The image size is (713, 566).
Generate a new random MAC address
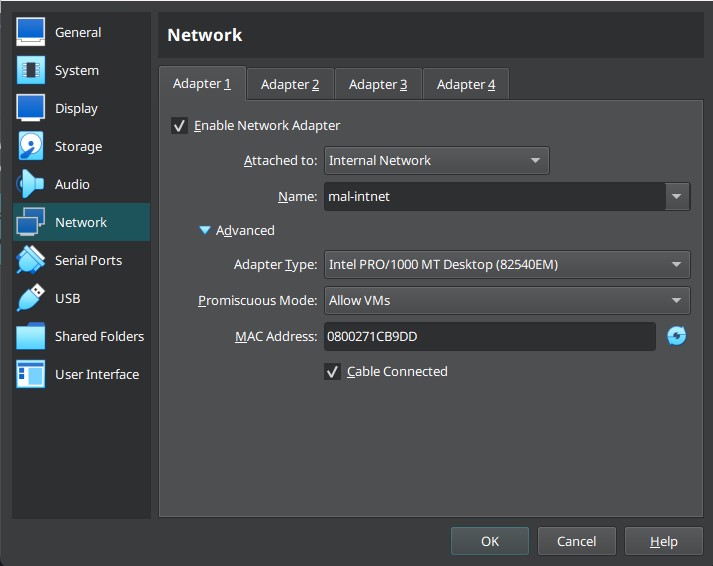677,336
